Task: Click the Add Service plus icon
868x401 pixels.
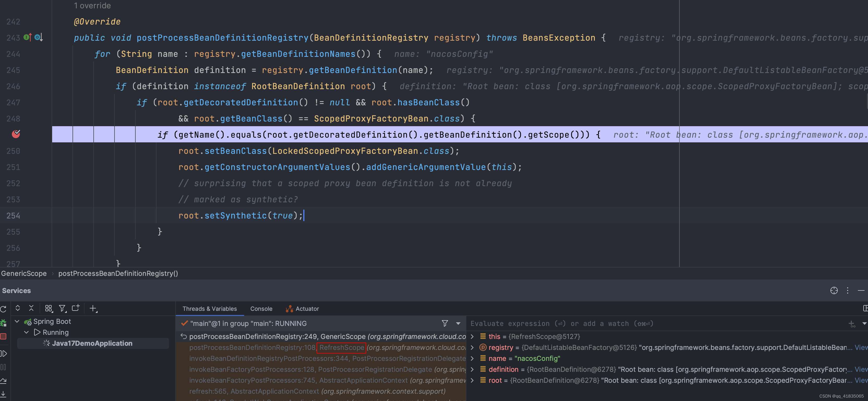Action: pyautogui.click(x=93, y=308)
